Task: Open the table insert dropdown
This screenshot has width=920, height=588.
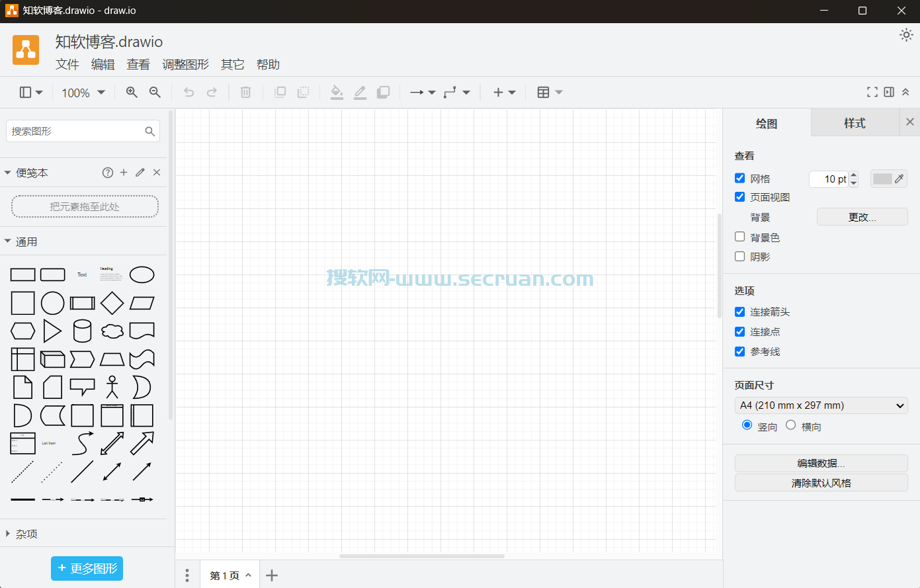Action: [x=550, y=93]
